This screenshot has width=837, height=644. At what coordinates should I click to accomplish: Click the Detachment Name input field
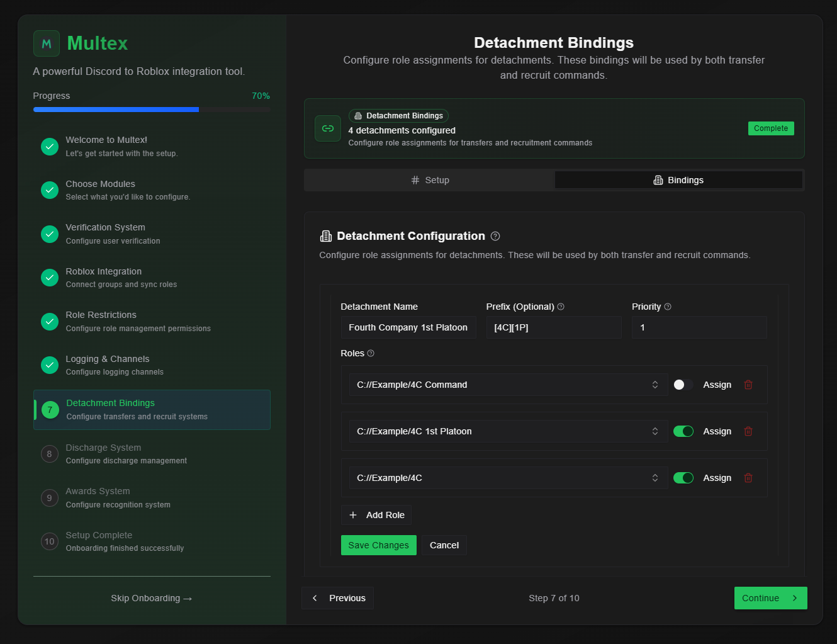(x=408, y=327)
